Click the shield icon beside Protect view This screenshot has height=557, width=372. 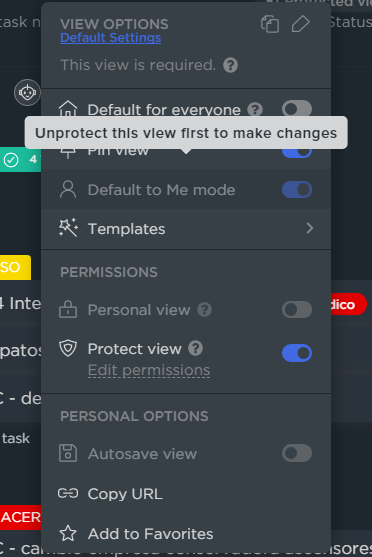click(68, 348)
